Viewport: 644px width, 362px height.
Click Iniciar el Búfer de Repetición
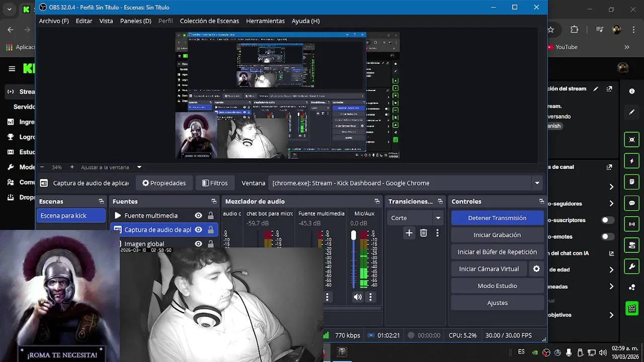pos(497,252)
